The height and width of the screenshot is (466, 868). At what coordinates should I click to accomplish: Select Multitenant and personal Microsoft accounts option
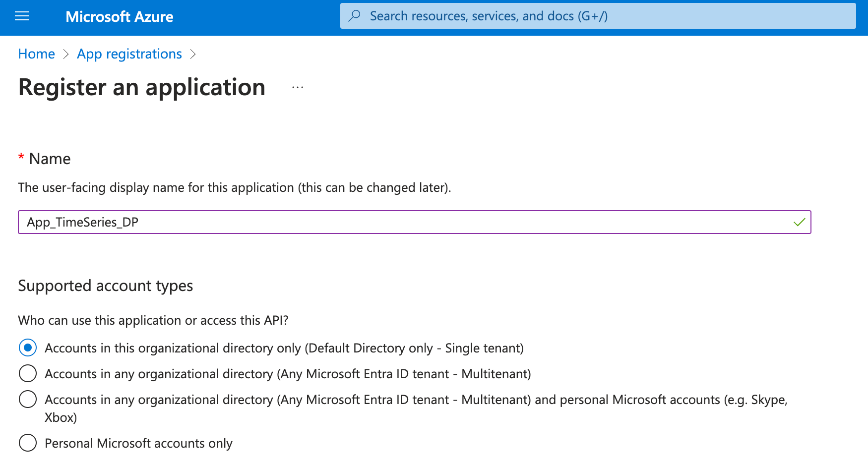coord(28,400)
